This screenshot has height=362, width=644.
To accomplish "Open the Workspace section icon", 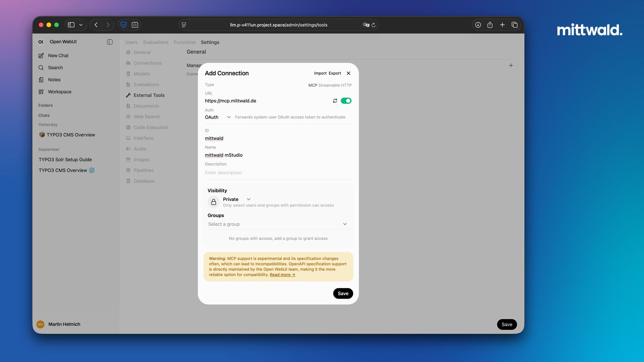I will coord(41,92).
